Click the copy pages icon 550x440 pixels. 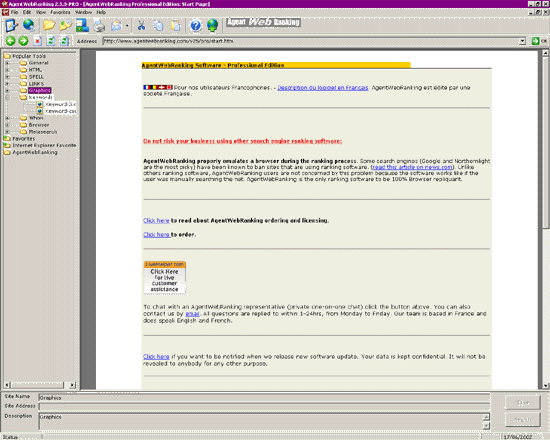click(159, 25)
